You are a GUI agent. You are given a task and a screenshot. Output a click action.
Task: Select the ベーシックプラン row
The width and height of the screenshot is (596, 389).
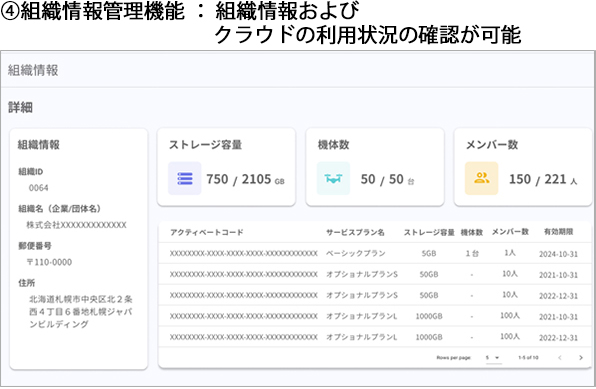tap(375, 253)
